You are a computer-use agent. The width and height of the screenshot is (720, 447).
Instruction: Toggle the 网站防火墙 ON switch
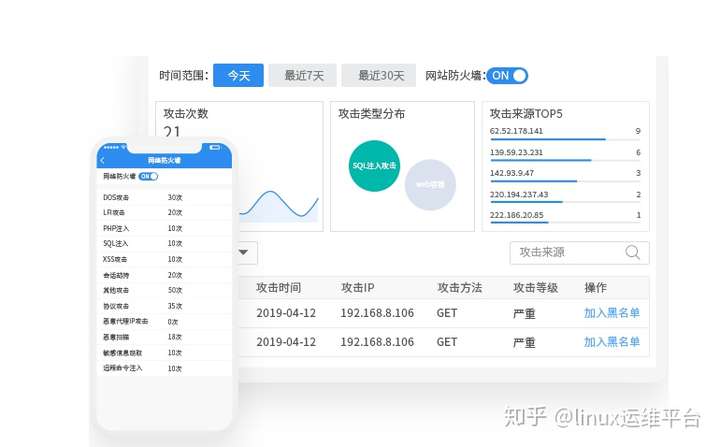(507, 75)
